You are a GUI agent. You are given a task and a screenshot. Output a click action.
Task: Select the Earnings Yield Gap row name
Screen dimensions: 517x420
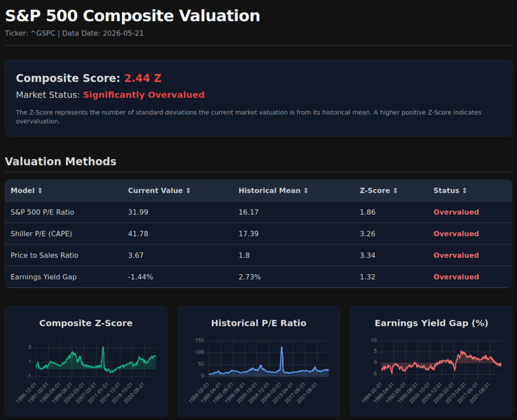pos(43,277)
